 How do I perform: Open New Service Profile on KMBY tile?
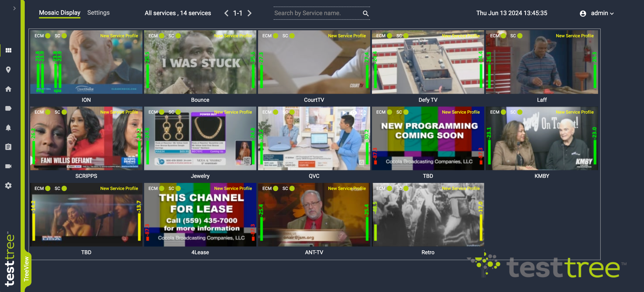click(574, 112)
